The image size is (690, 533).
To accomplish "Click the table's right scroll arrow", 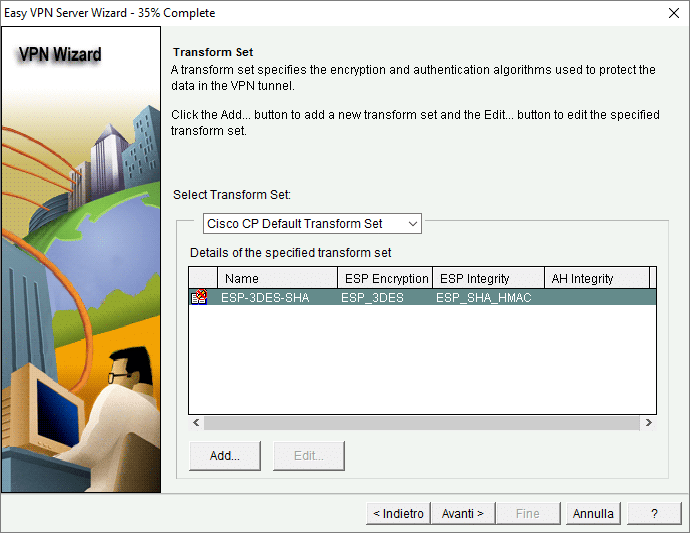I will click(x=649, y=423).
